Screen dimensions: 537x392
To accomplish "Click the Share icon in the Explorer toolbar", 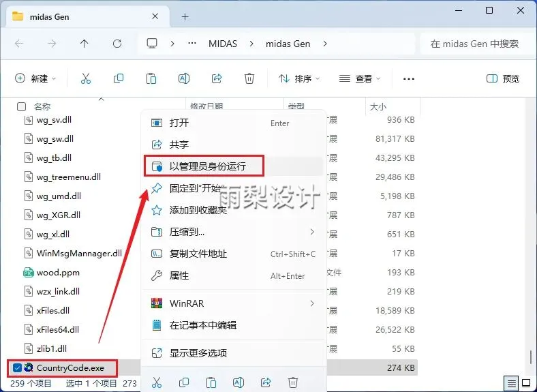I will click(x=217, y=79).
